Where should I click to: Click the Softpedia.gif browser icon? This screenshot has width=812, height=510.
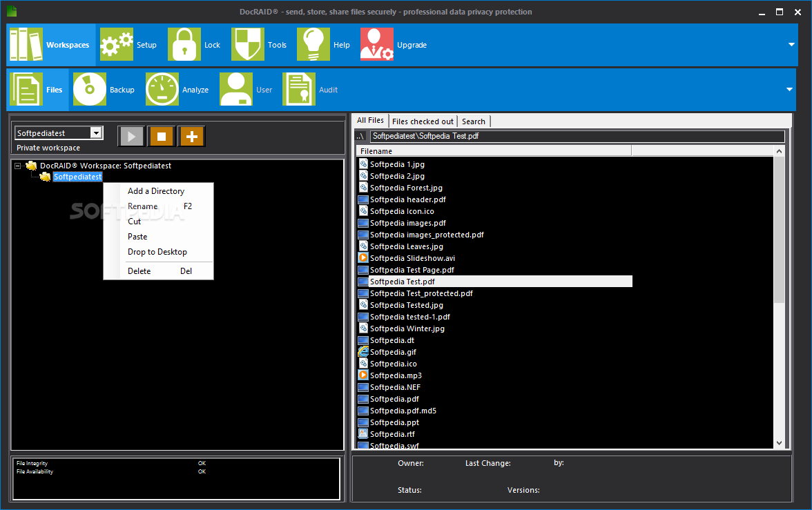point(363,351)
